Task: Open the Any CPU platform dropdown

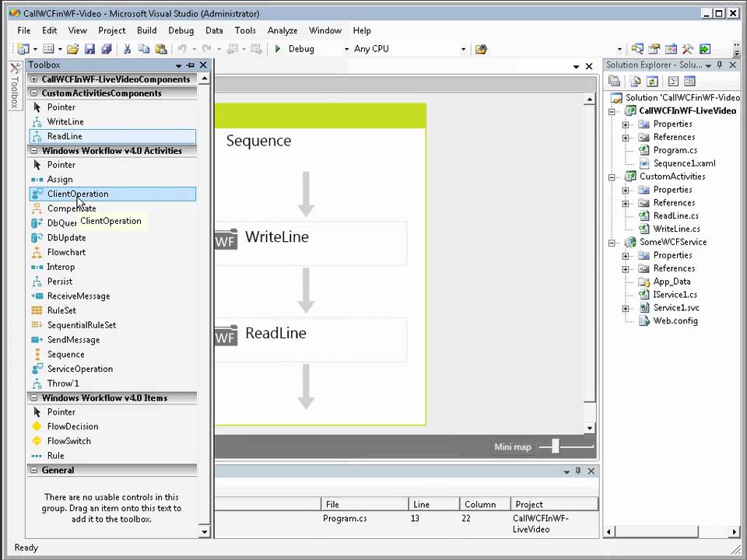Action: [x=463, y=49]
